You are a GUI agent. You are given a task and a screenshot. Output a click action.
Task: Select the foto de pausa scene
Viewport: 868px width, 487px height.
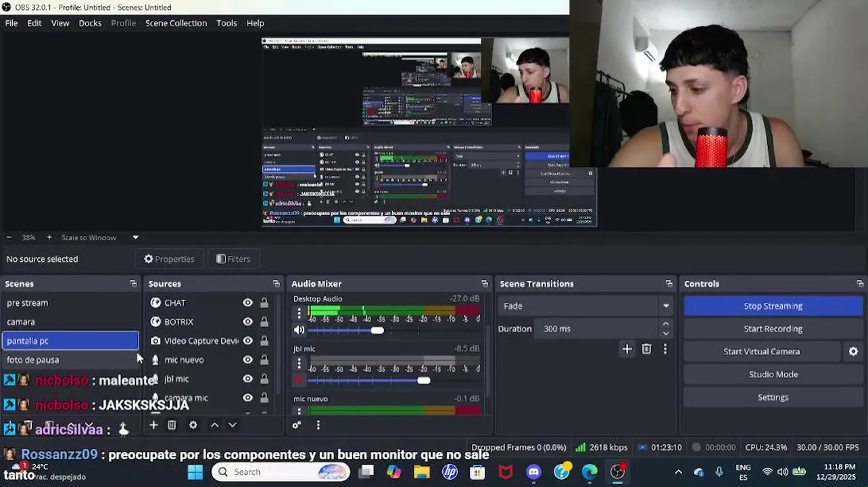pos(70,359)
